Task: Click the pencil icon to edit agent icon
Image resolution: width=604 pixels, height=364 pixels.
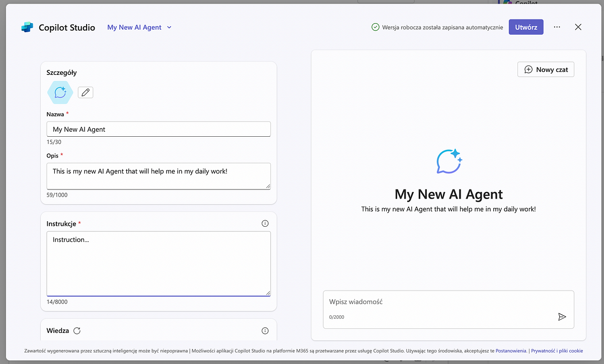Action: pyautogui.click(x=86, y=93)
